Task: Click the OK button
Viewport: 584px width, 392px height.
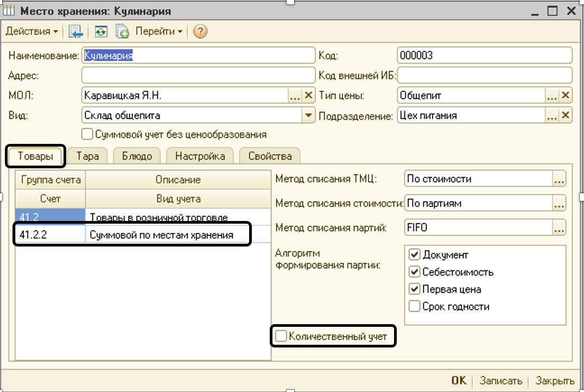Action: [x=459, y=381]
